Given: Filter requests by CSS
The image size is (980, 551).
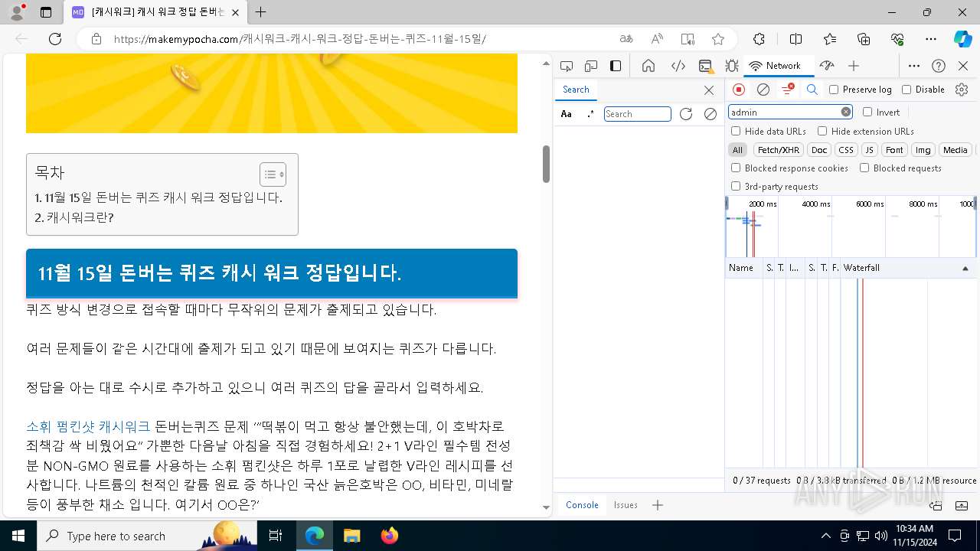Looking at the screenshot, I should tap(845, 150).
